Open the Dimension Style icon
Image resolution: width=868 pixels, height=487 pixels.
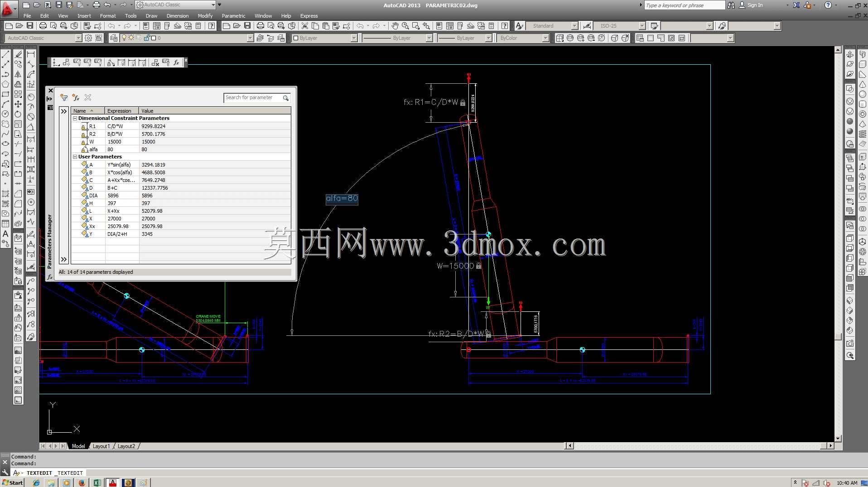(x=587, y=26)
